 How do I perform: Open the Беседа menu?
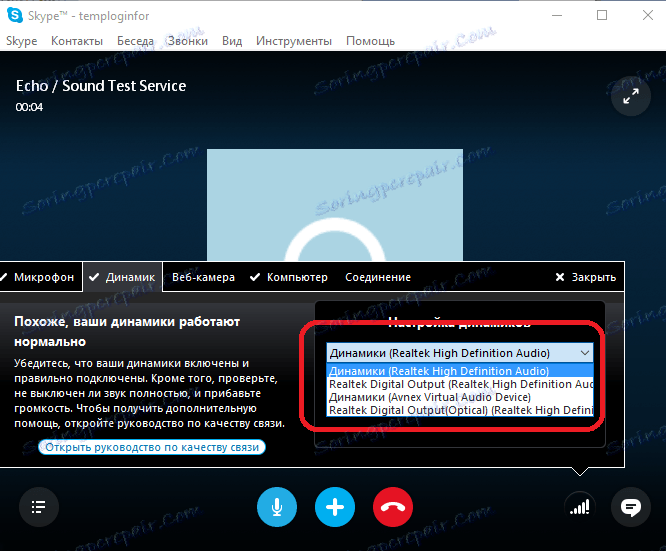(135, 41)
